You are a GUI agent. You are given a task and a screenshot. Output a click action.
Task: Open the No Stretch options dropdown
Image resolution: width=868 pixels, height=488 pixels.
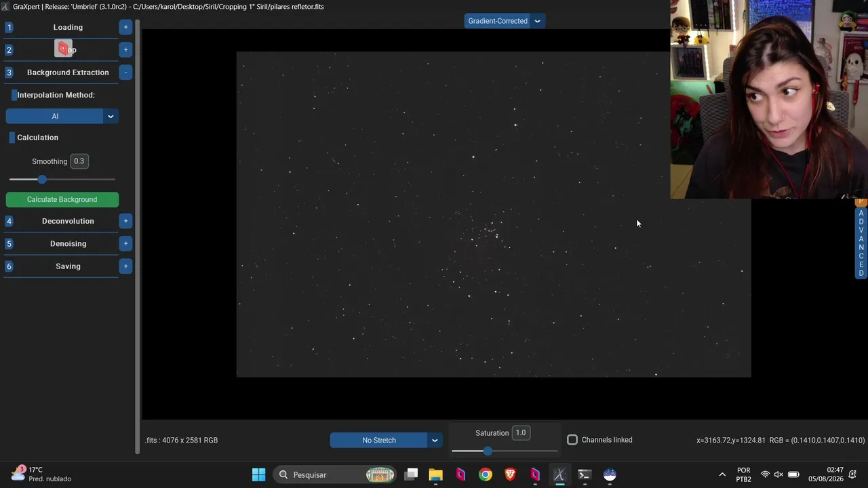435,441
